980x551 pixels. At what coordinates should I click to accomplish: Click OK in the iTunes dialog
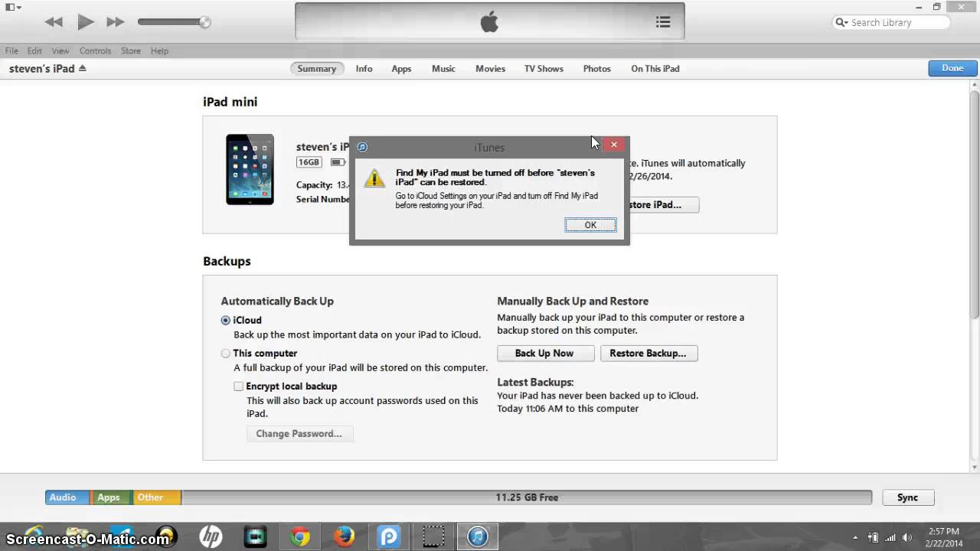coord(590,224)
